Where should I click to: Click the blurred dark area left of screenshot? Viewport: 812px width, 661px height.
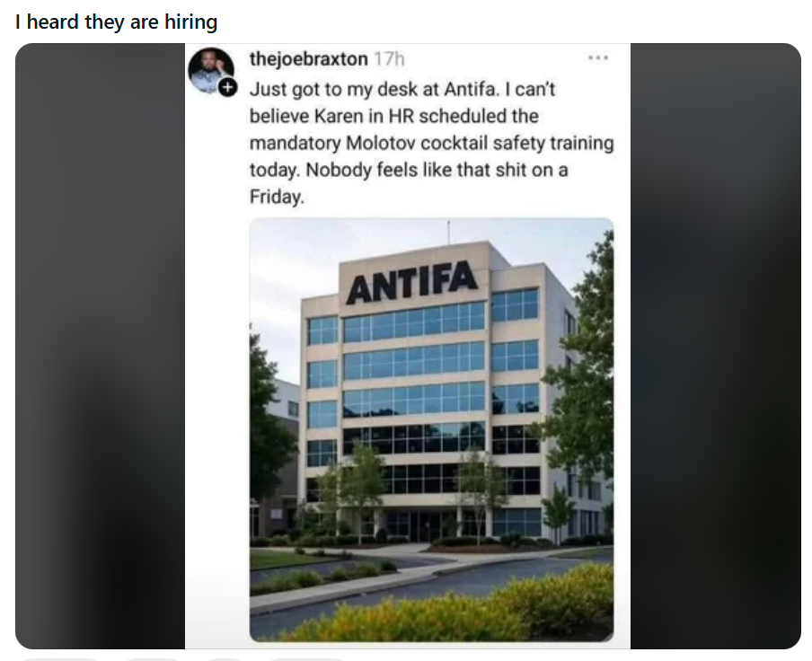tap(100, 346)
